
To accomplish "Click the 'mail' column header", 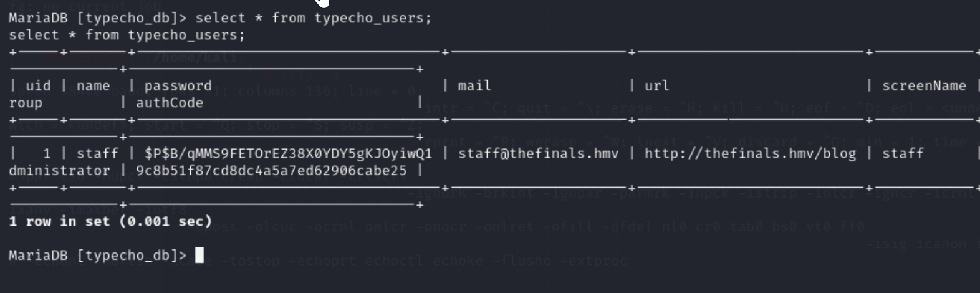I will [x=474, y=86].
